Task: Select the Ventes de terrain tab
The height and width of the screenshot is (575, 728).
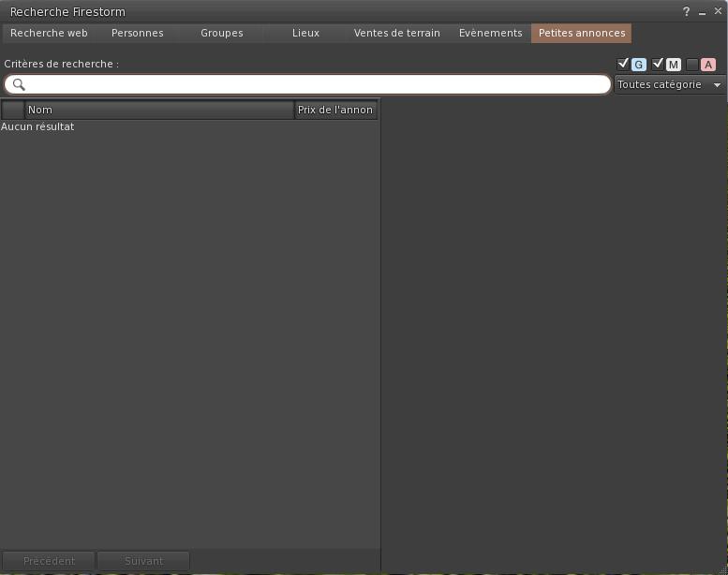Action: click(396, 33)
